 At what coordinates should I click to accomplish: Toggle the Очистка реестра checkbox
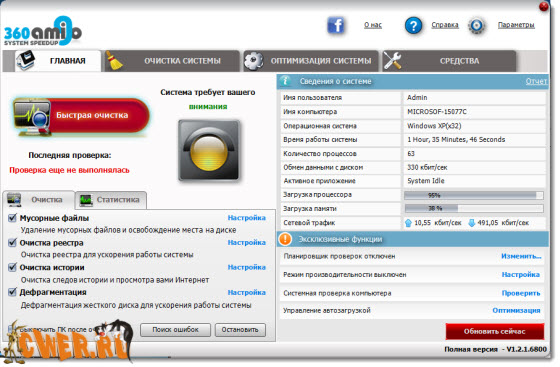pos(12,242)
